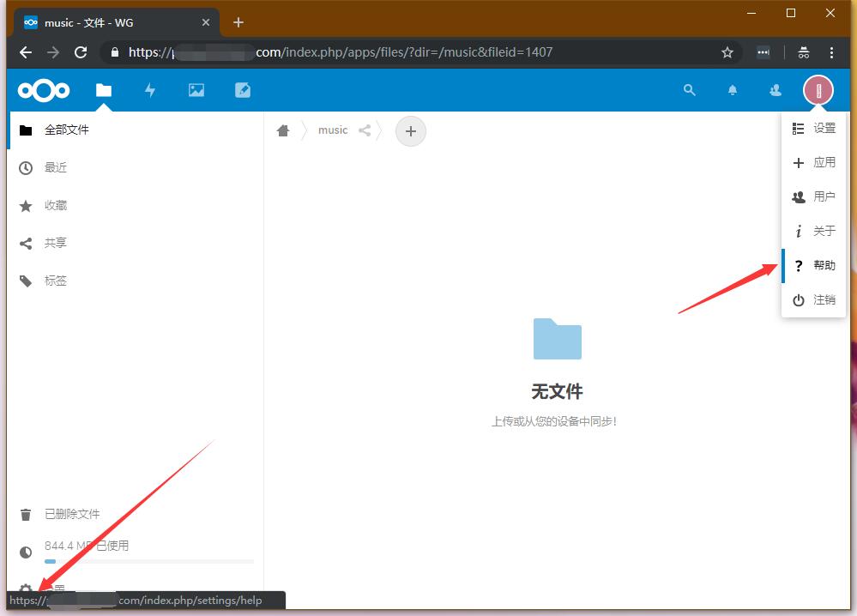Open the Notes pencil icon in header

243,90
